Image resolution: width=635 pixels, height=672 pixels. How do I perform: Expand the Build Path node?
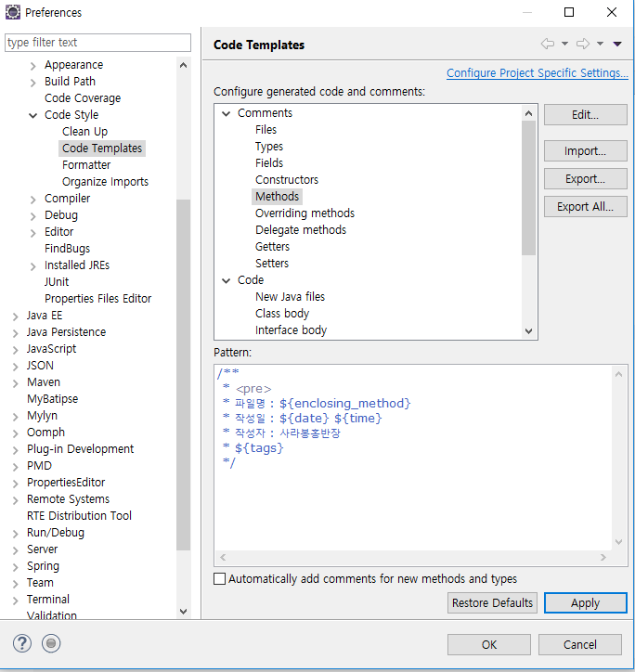point(33,83)
